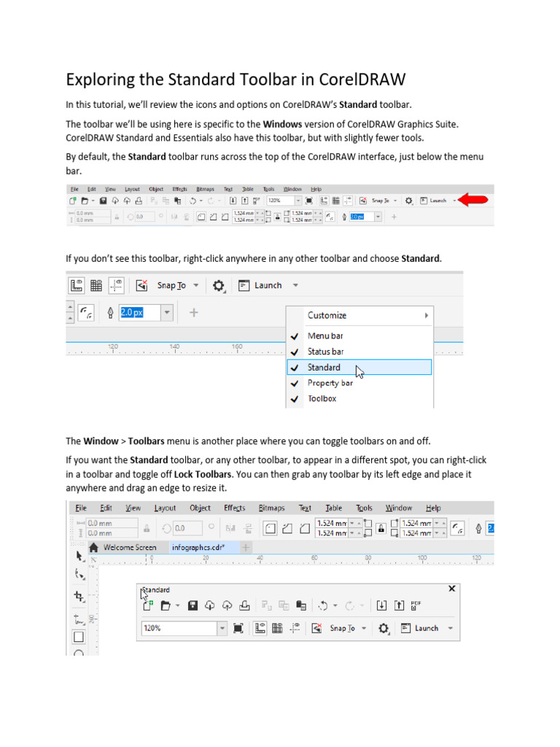This screenshot has width=560, height=747.
Task: Click Open from Cloud icon in floating toolbar
Action: 209,605
